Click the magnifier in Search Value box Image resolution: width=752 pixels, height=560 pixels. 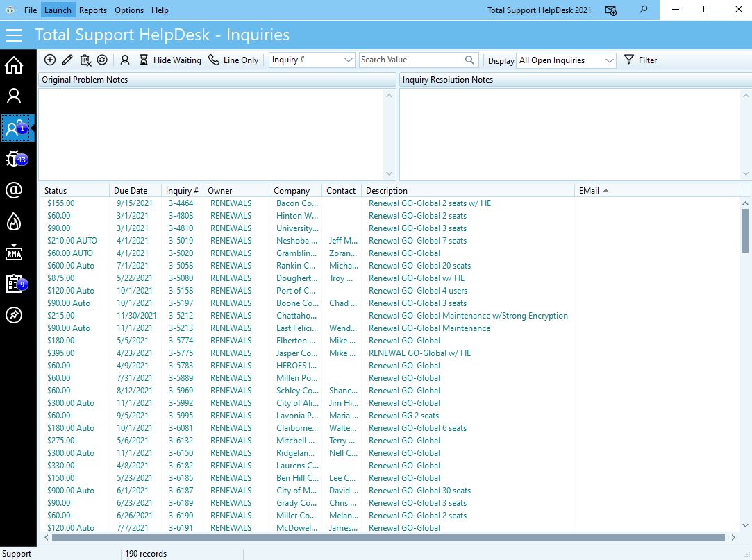click(469, 60)
